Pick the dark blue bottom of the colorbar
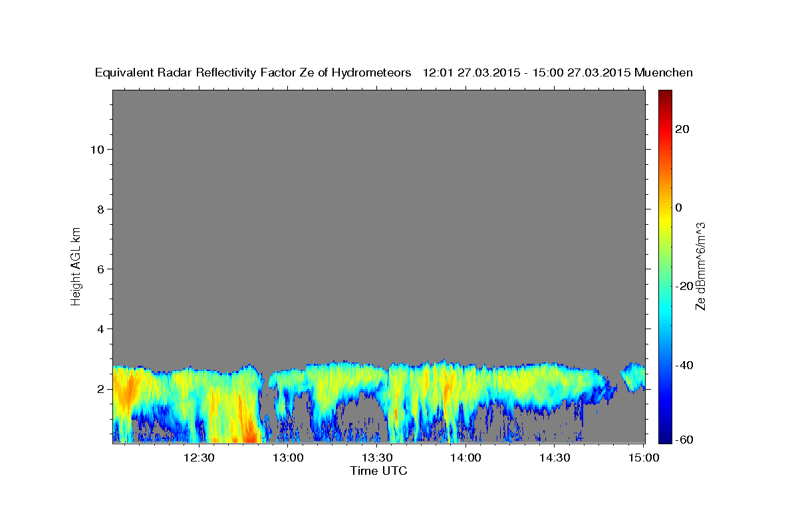 click(664, 438)
